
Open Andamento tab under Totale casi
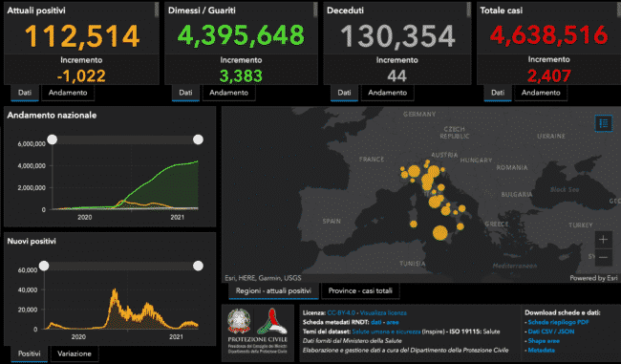point(541,93)
